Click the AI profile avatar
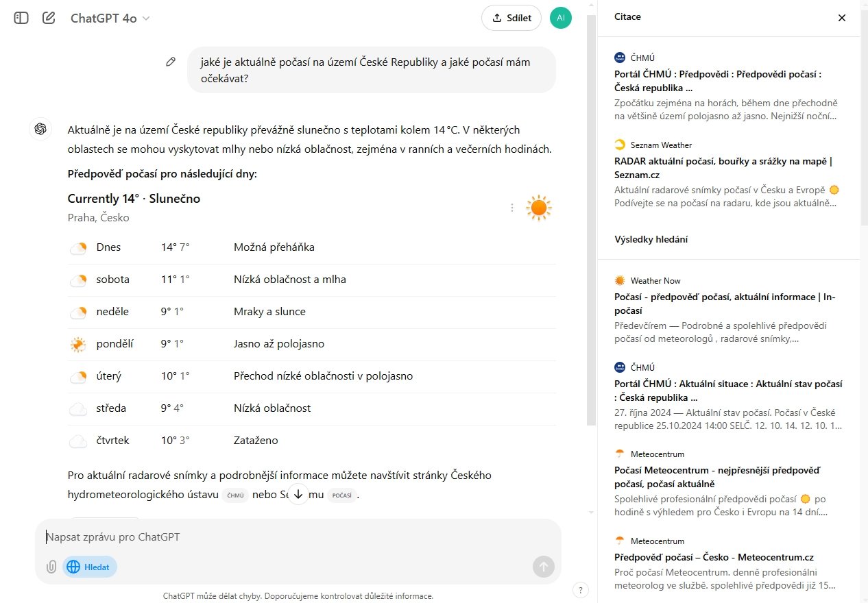The height and width of the screenshot is (603, 868). (x=561, y=18)
